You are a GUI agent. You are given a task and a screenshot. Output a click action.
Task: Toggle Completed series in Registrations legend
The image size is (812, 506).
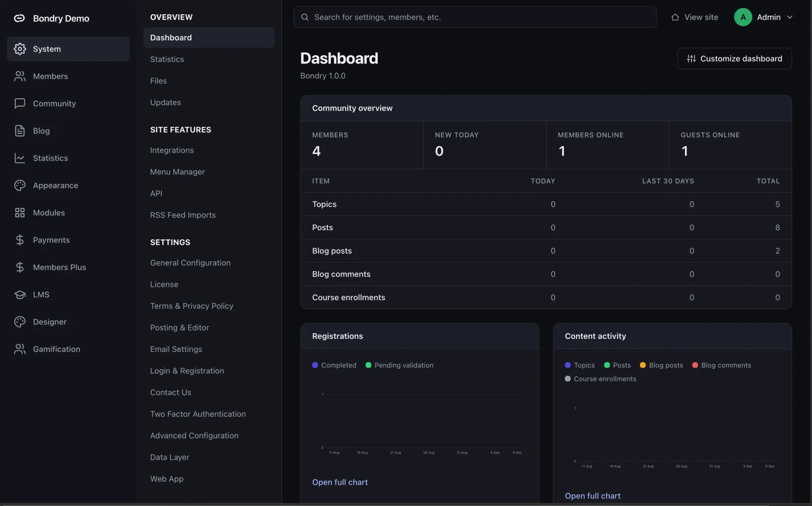coord(334,365)
